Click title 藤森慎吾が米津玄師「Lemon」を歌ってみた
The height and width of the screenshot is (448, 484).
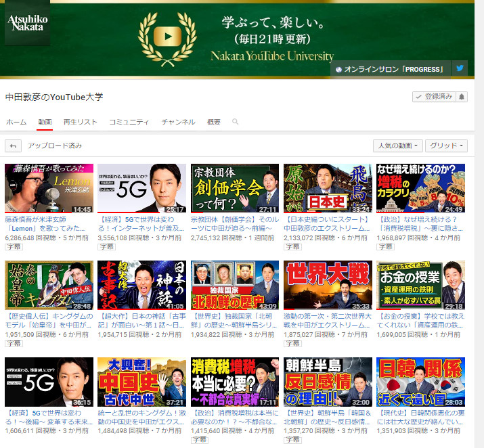(x=45, y=224)
